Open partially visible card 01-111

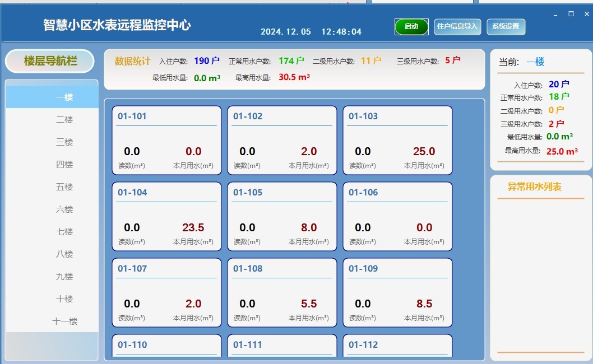(282, 346)
